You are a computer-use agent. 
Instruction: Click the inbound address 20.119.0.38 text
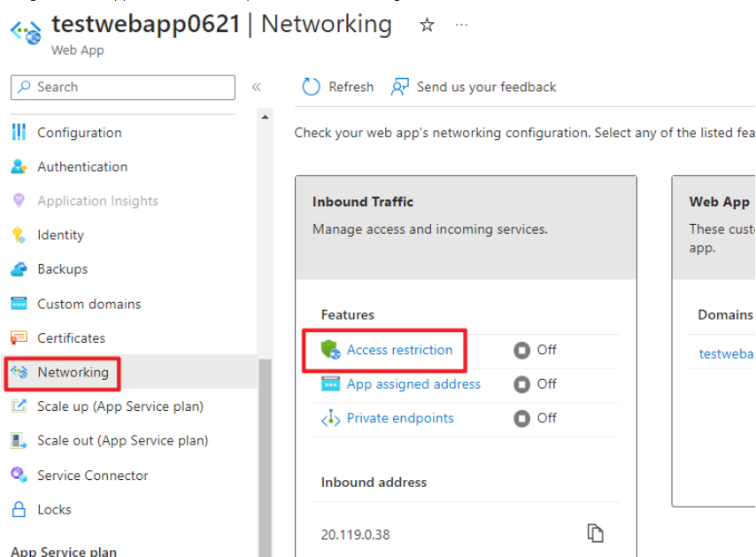(x=355, y=534)
